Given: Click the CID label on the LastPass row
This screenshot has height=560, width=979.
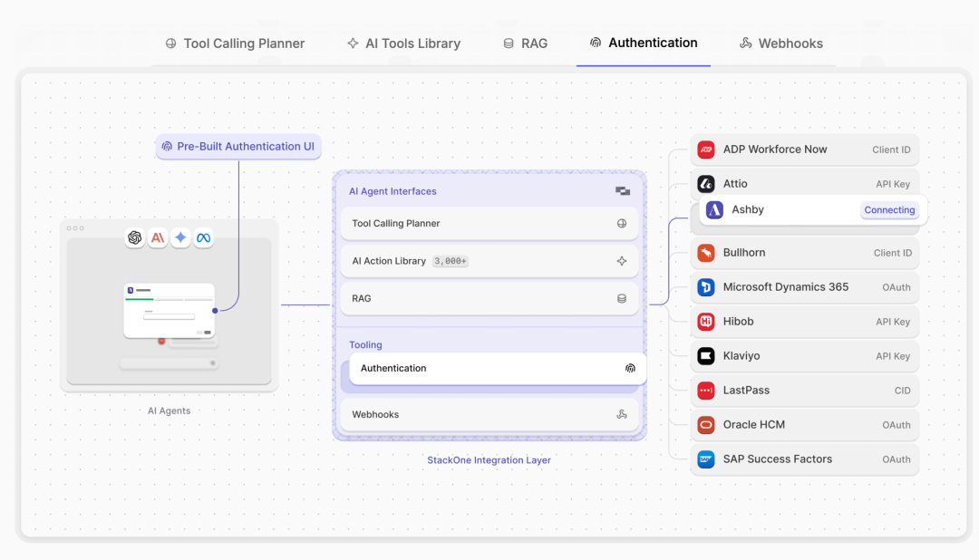Looking at the screenshot, I should click(902, 391).
